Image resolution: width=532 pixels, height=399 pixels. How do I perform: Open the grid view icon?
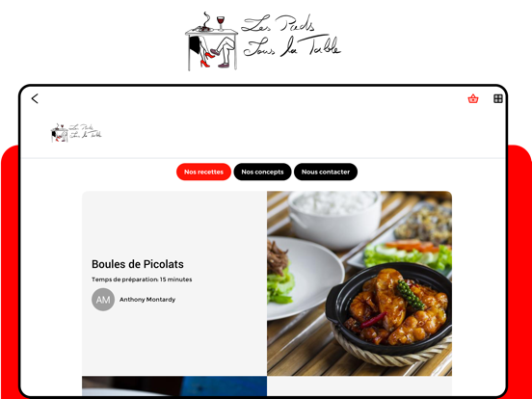click(497, 98)
